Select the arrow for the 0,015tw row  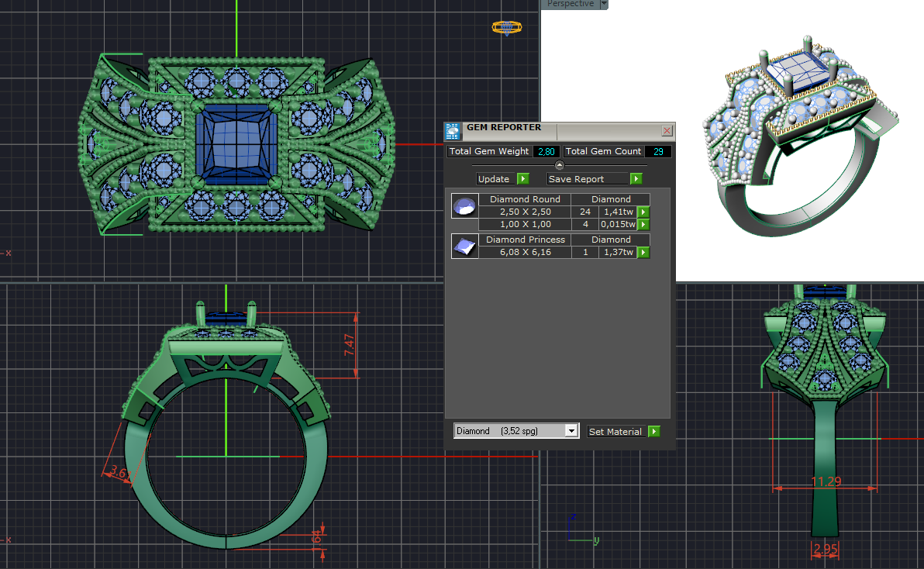click(x=643, y=225)
